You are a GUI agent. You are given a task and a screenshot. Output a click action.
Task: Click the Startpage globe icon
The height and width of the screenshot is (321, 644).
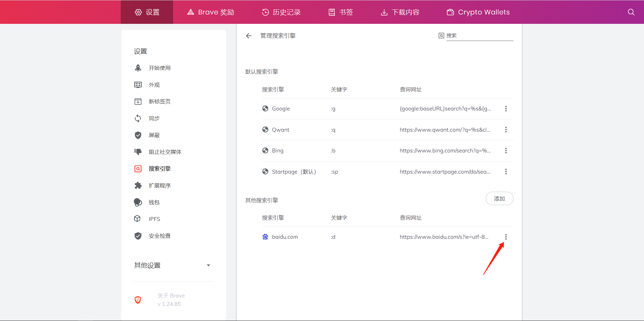coord(265,172)
